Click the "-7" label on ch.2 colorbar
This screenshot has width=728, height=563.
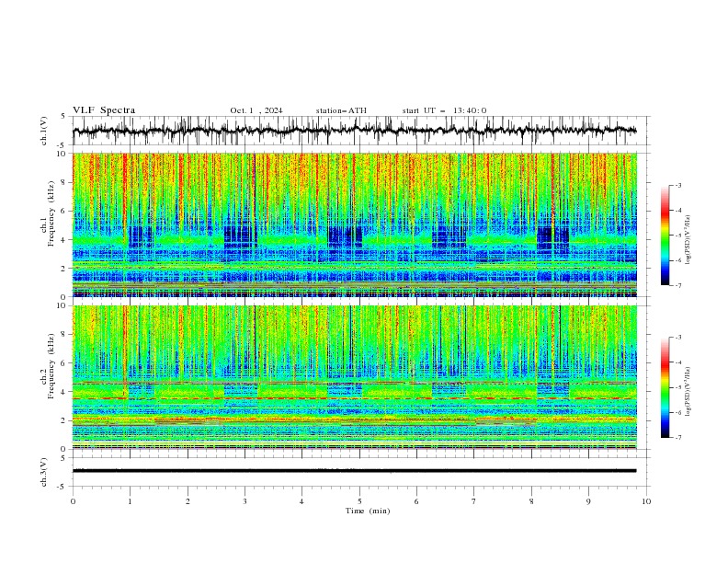coord(677,438)
